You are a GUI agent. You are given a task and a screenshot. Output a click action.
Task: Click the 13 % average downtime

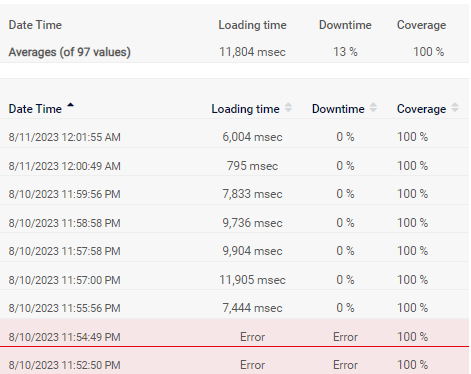pos(345,52)
